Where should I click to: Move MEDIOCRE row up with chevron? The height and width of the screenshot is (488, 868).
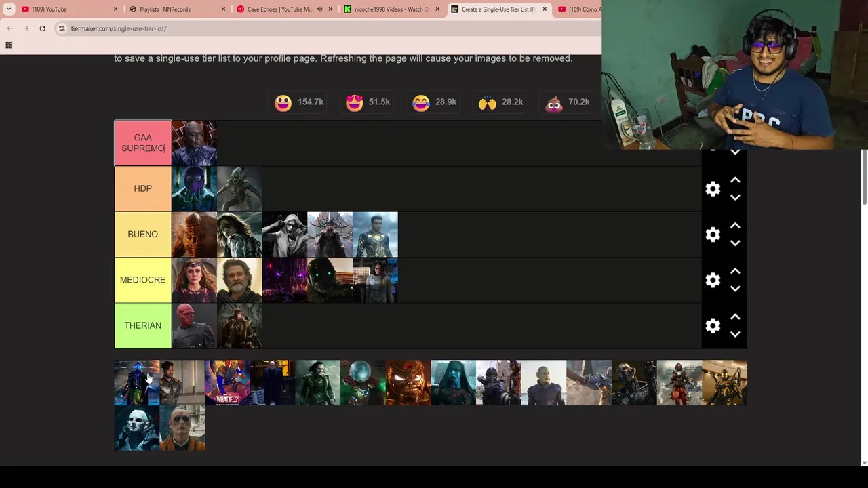(x=735, y=271)
